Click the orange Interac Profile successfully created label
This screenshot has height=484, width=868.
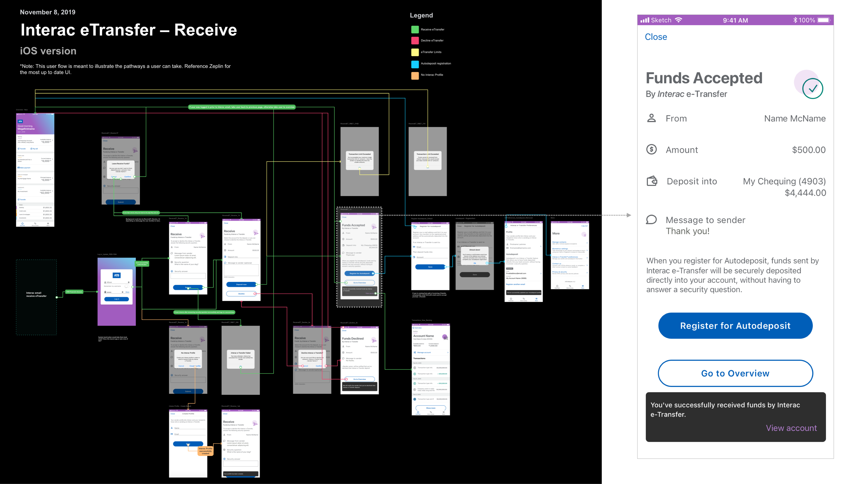(205, 451)
